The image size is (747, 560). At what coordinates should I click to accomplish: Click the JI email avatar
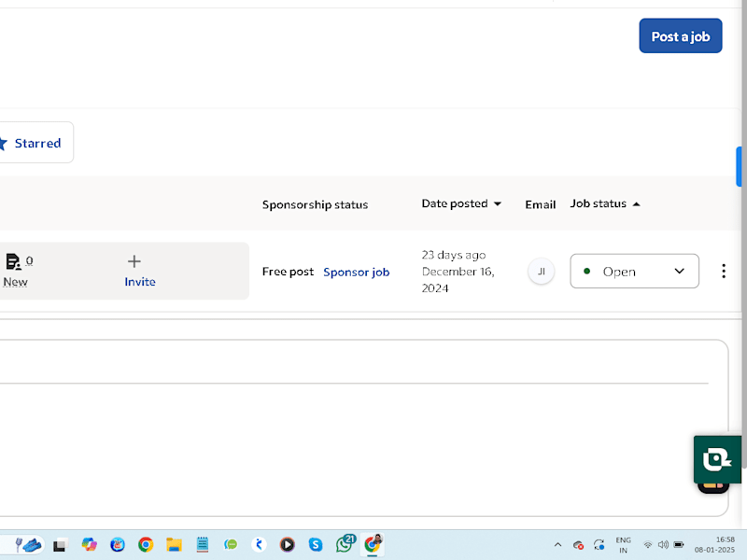coord(542,272)
